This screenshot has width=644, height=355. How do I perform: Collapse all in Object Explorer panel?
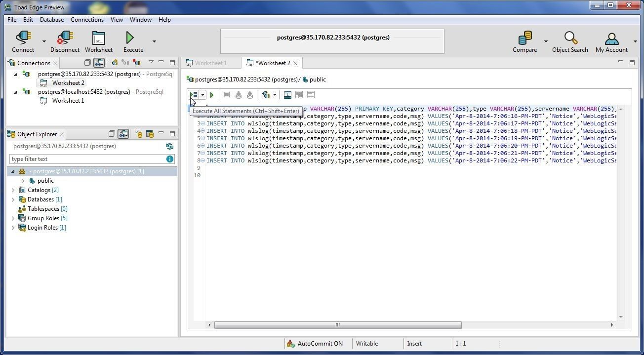point(112,134)
